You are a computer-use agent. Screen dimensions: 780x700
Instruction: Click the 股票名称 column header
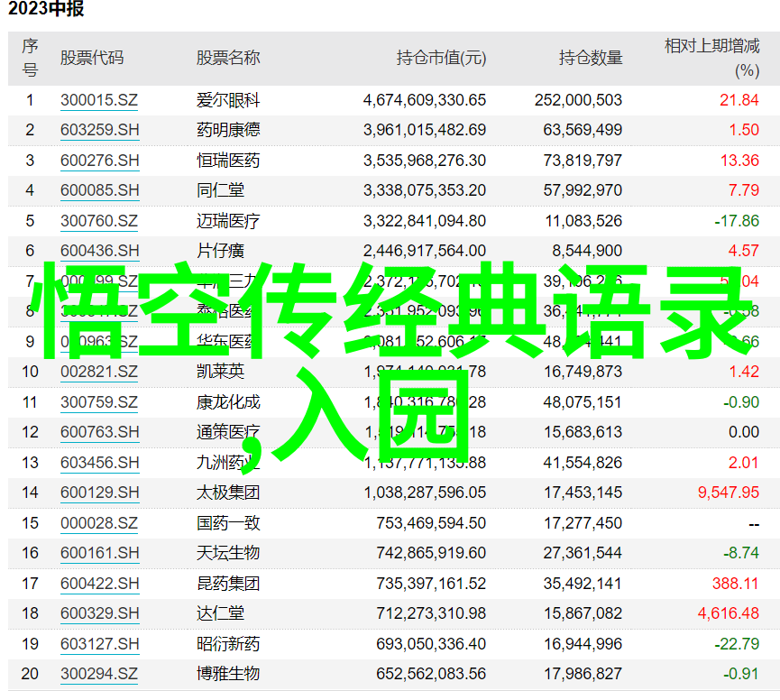[x=228, y=58]
